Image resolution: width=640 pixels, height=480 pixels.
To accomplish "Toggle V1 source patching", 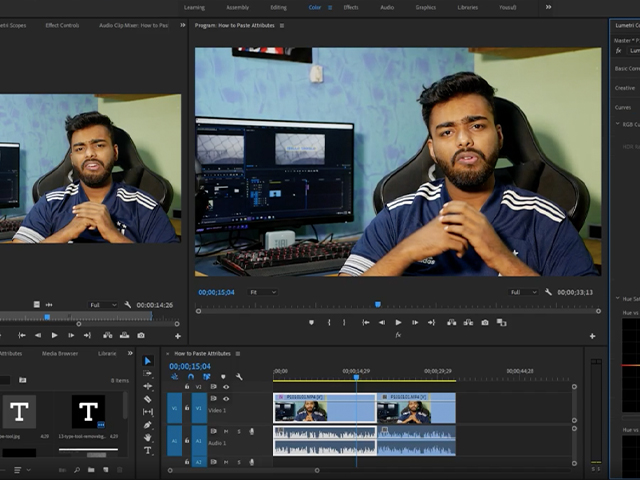I will (x=174, y=408).
